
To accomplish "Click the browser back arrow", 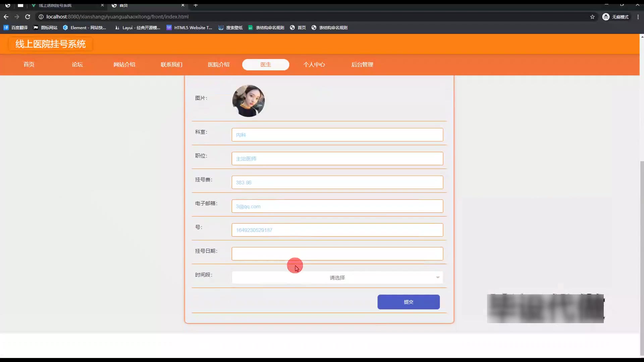I will (6, 17).
